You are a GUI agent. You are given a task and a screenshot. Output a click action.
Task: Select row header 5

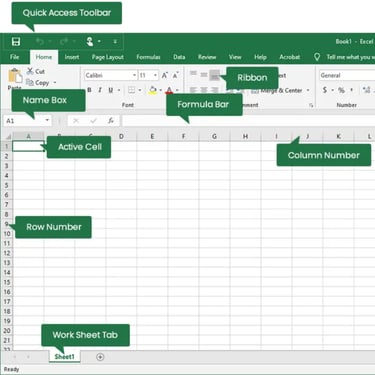pos(7,185)
